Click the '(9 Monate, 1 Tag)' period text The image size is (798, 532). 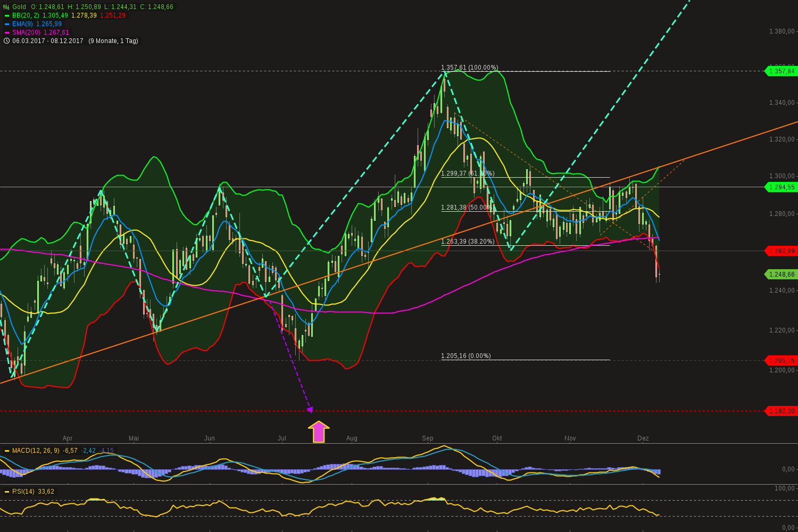point(113,41)
